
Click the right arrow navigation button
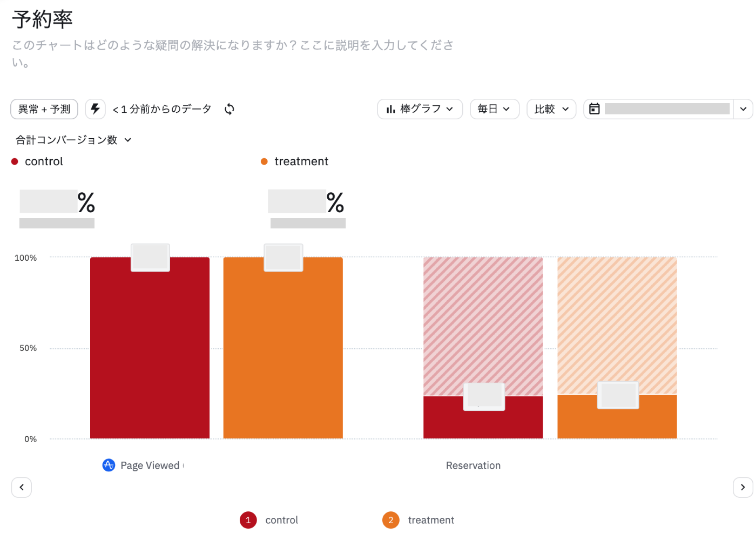(742, 487)
